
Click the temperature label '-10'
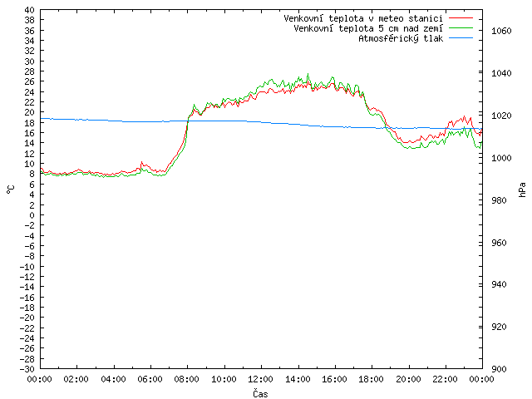click(27, 266)
